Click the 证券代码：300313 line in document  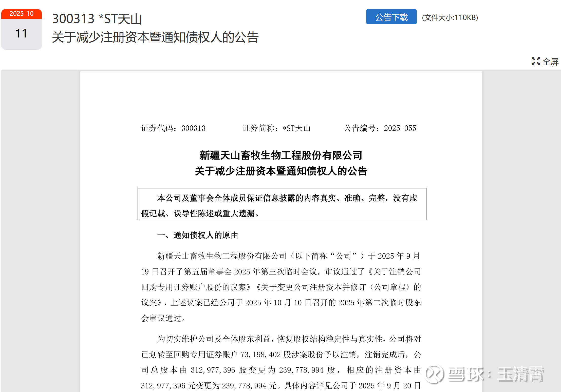coord(173,128)
